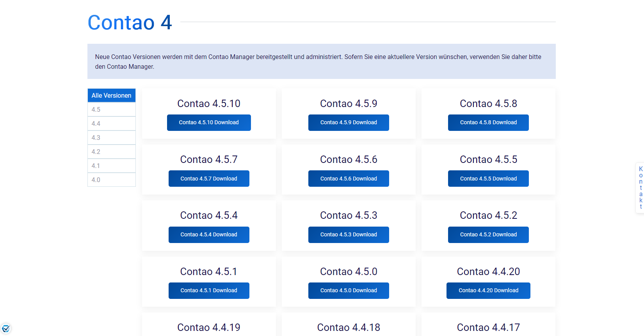Filter versions by 4.0

(x=112, y=180)
